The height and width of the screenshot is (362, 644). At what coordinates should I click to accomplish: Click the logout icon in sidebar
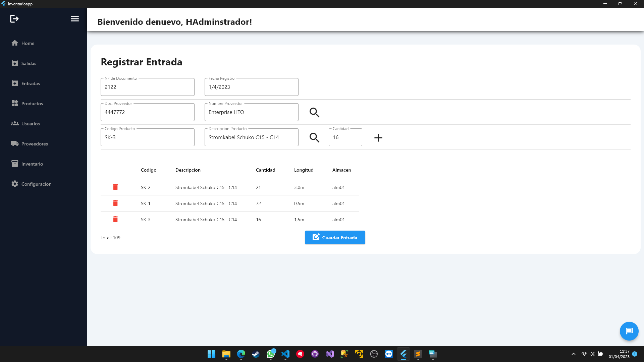(x=14, y=19)
